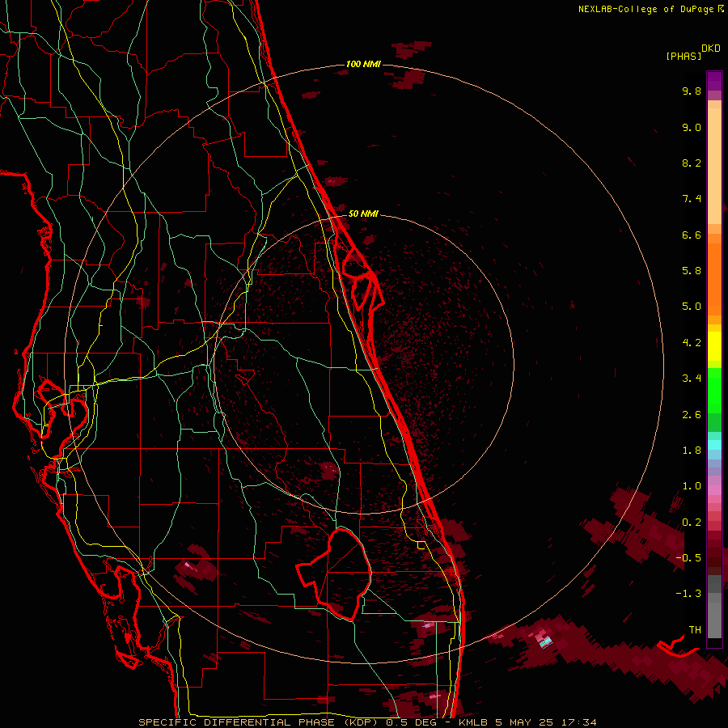Click the 3.4 value on the scale
The image size is (728, 728).
[692, 379]
